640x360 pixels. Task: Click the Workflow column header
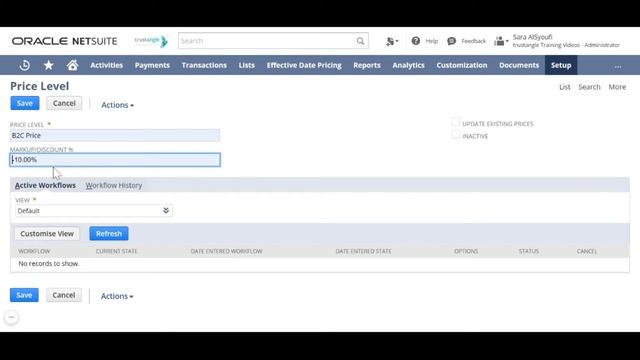pos(34,251)
